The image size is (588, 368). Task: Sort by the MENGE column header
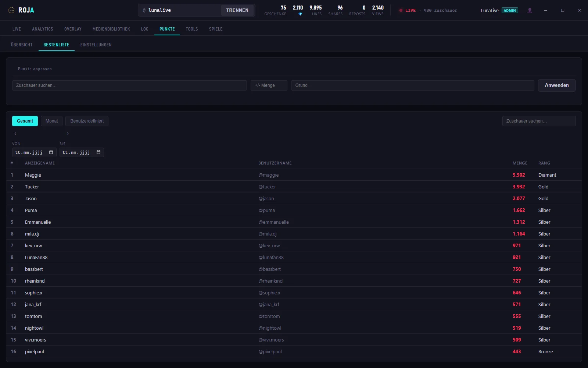[520, 163]
